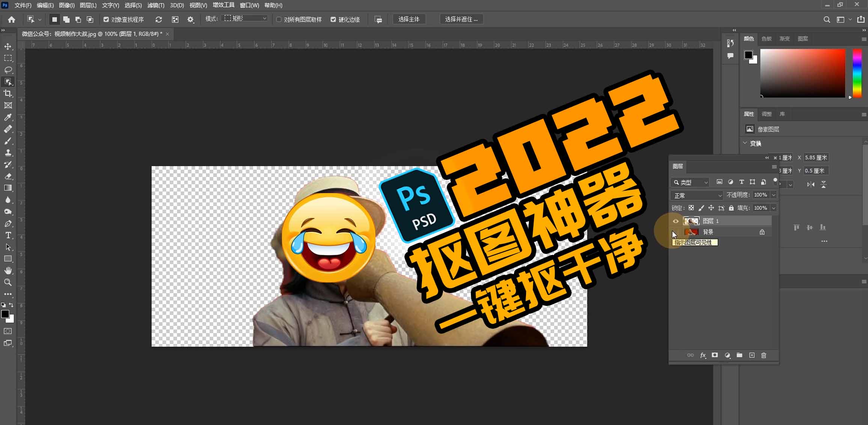Viewport: 868px width, 425px height.
Task: Click the search magnifier in top bar
Action: click(x=827, y=20)
